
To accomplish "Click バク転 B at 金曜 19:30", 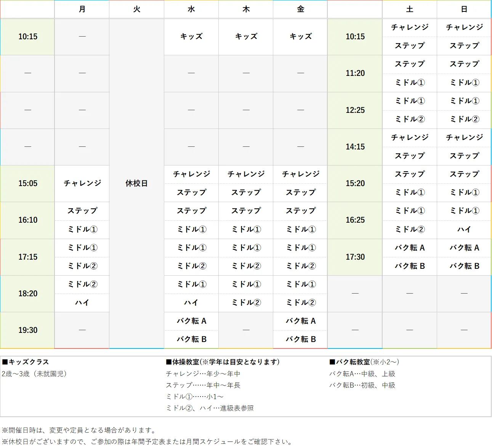I will point(300,339).
